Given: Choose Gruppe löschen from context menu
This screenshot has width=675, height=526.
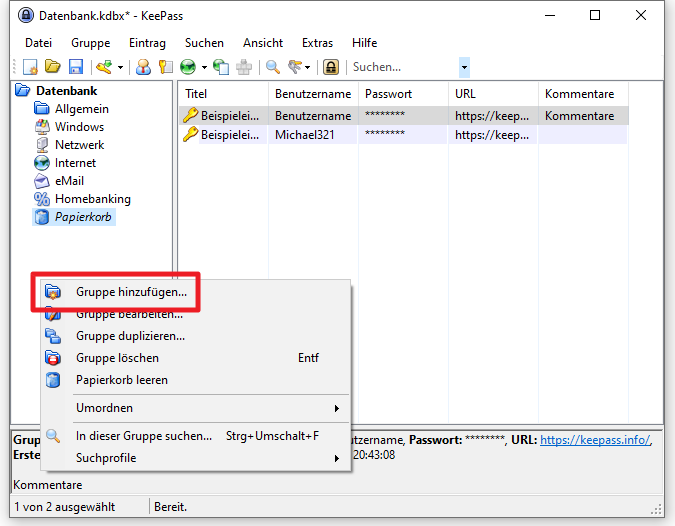Looking at the screenshot, I should click(x=196, y=358).
